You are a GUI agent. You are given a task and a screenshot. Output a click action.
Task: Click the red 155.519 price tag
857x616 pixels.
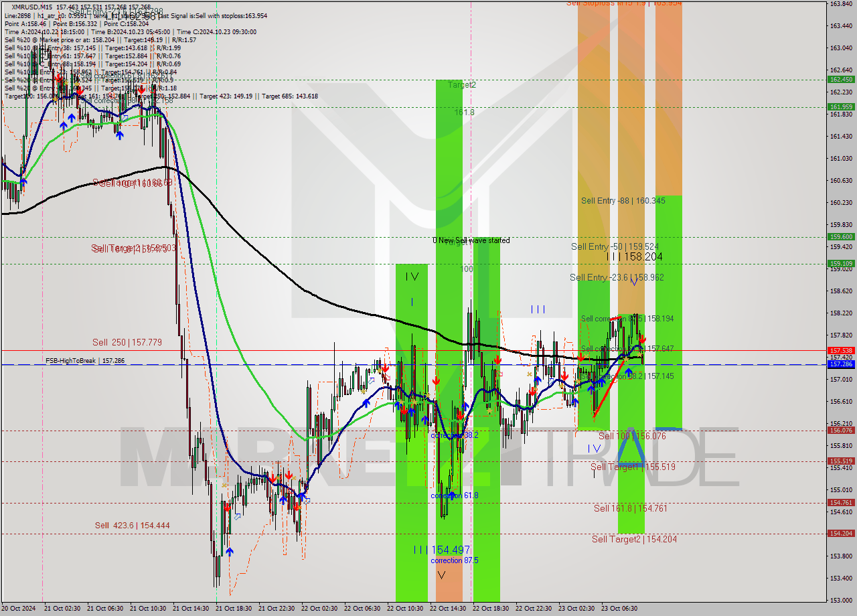click(841, 461)
